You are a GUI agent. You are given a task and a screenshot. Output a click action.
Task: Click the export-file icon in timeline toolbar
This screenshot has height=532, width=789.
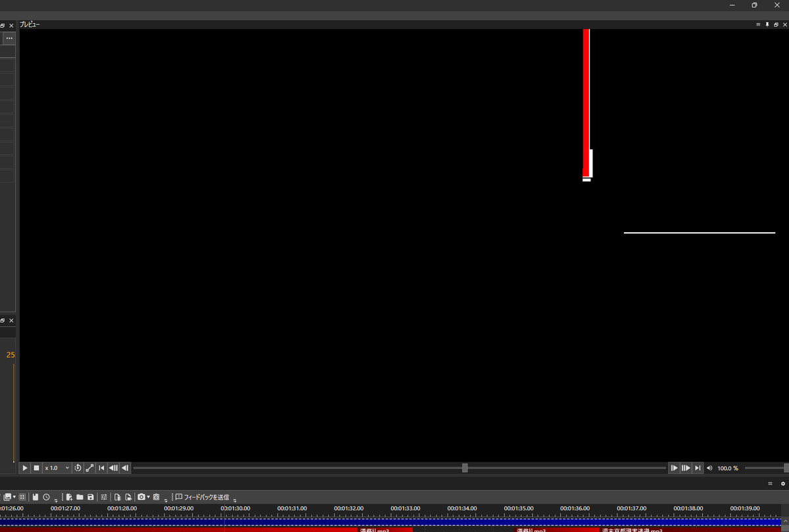point(129,497)
